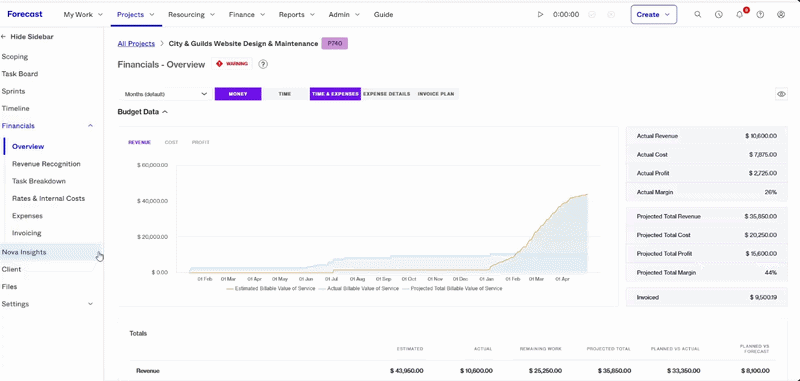This screenshot has height=381, width=800.
Task: Switch to the TIME toggle
Action: [285, 94]
